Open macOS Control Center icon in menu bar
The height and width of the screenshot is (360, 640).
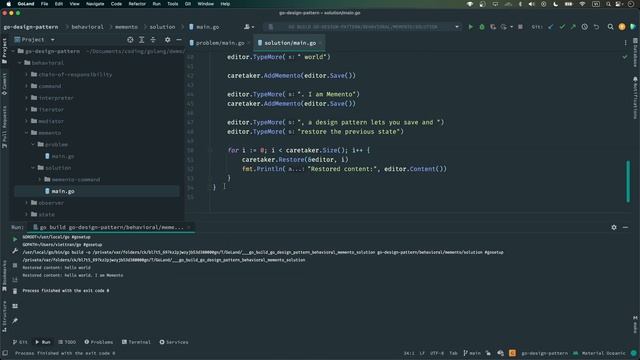pos(619,4)
